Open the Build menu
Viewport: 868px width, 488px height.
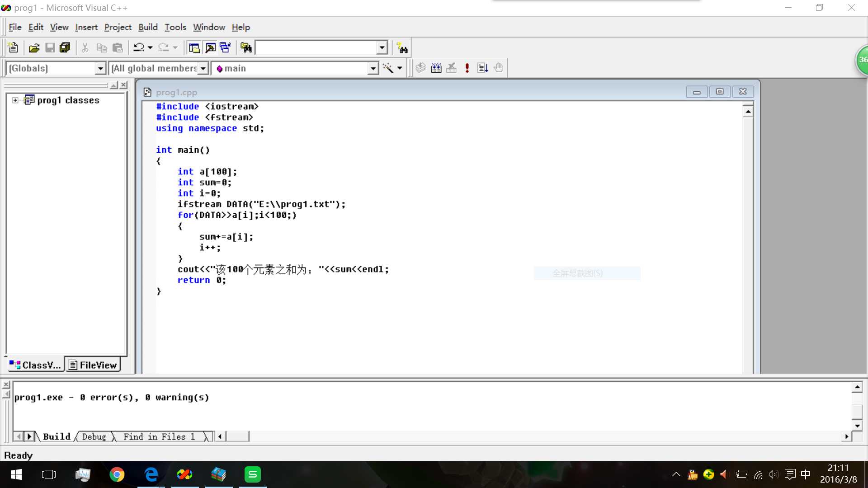(148, 27)
